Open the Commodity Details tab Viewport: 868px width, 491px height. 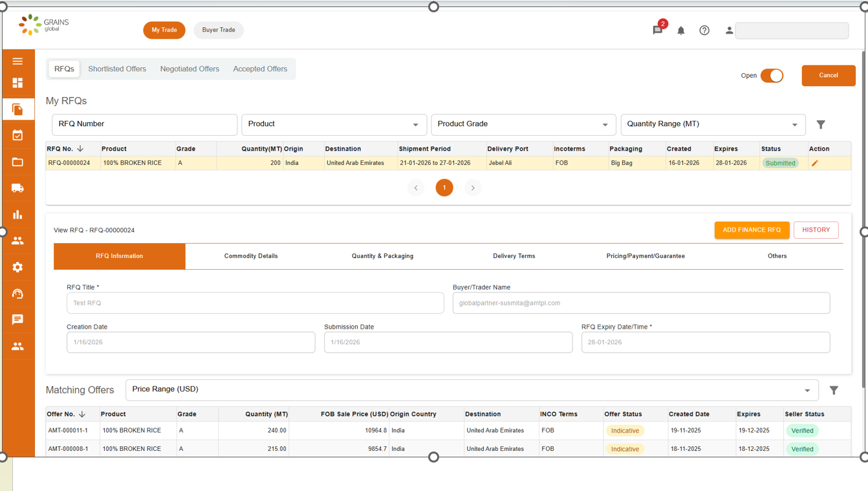(x=251, y=256)
